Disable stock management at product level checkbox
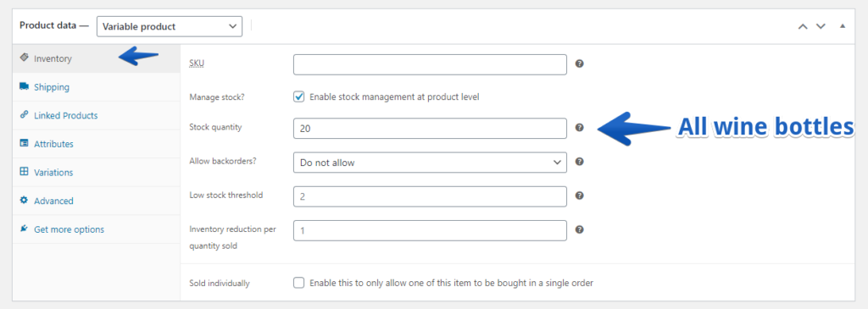 (x=299, y=97)
